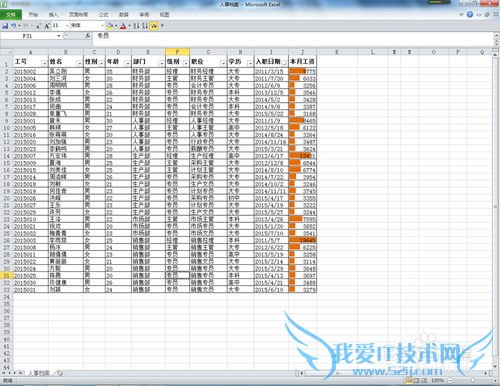Open the 工号 column filter dropdown
Image resolution: width=500 pixels, height=386 pixels.
coord(44,63)
